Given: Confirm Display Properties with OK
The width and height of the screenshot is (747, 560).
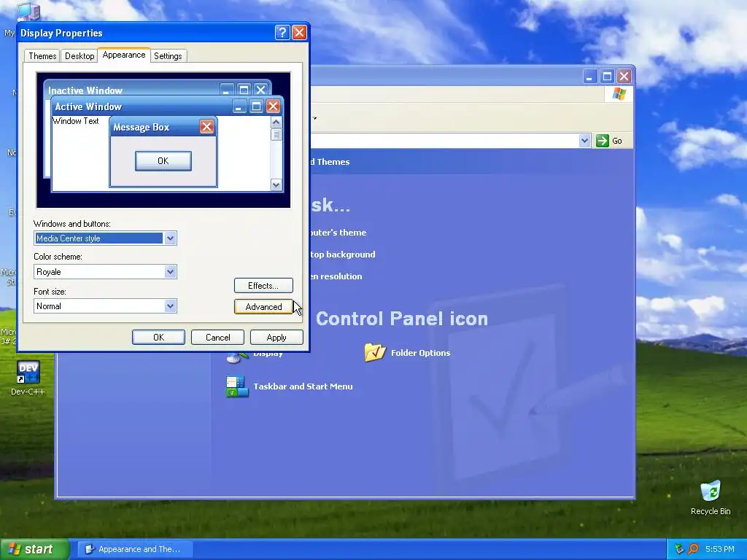Looking at the screenshot, I should tap(158, 337).
